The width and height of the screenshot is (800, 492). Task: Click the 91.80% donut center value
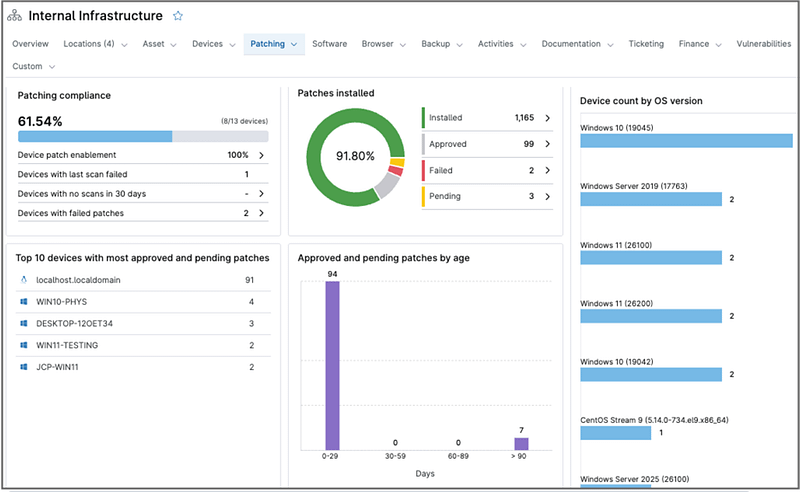point(355,156)
